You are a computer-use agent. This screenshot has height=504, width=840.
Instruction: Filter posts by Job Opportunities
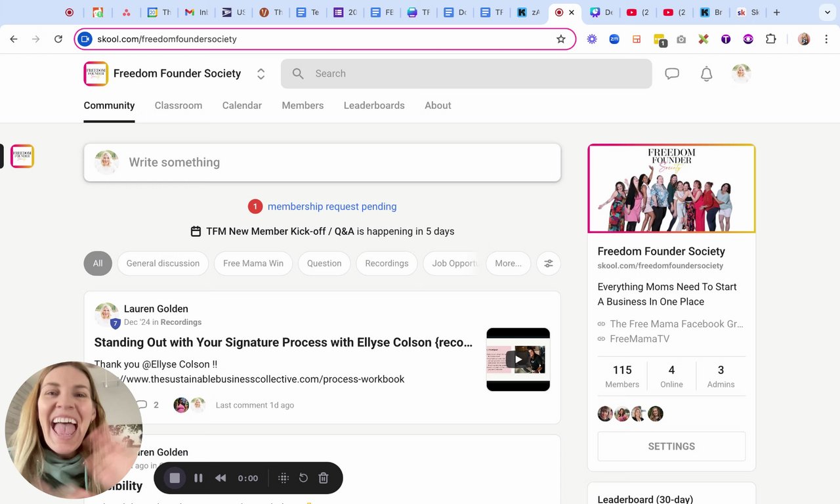pos(452,263)
